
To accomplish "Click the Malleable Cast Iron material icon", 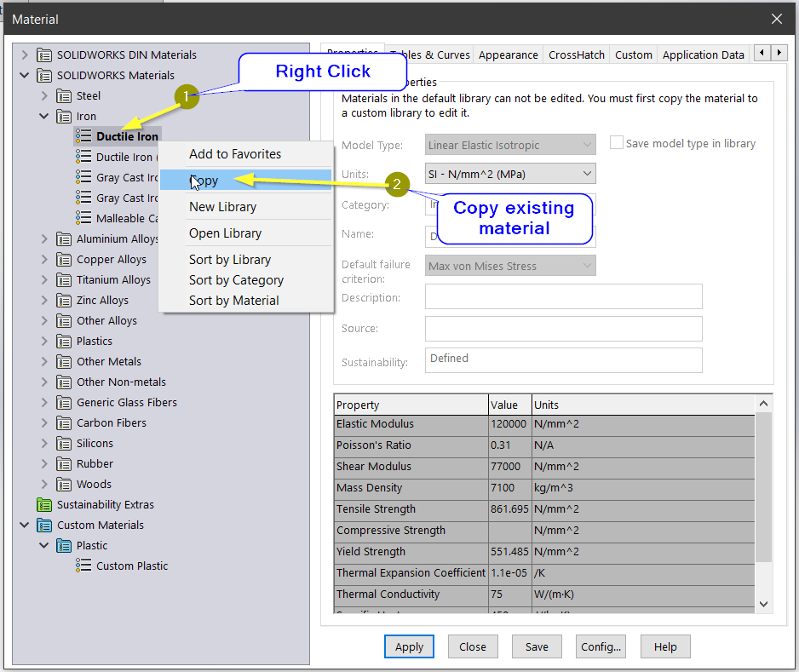I will pos(83,218).
